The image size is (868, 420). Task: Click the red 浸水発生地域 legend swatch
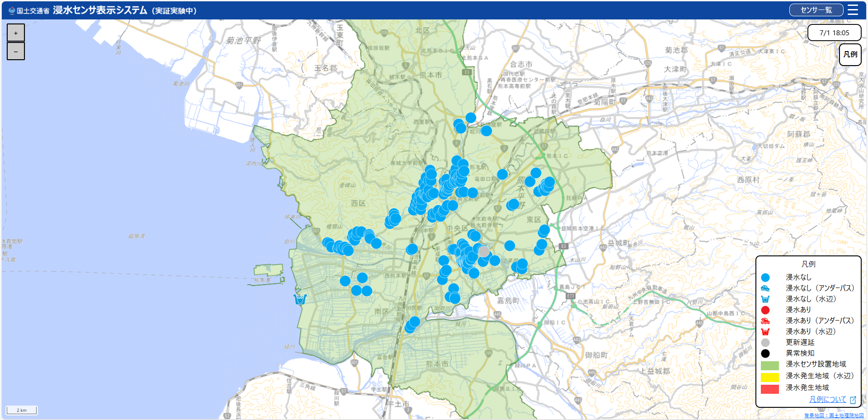[x=770, y=389]
